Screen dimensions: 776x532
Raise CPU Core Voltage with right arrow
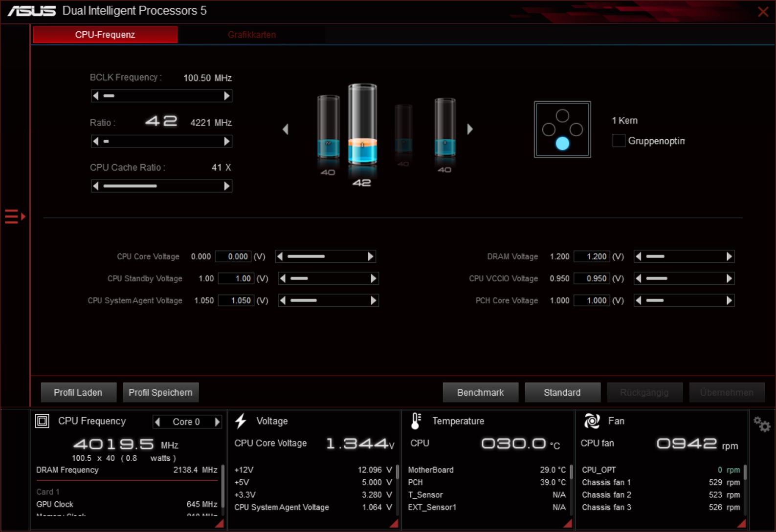[371, 256]
